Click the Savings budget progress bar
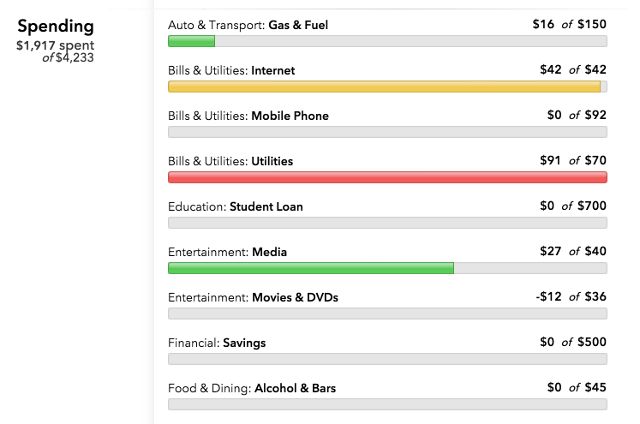The height and width of the screenshot is (424, 640). [x=387, y=358]
